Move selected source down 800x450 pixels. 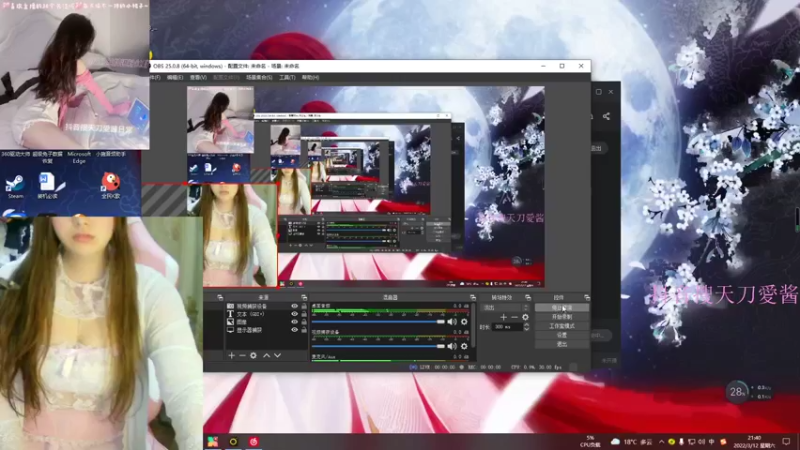278,355
